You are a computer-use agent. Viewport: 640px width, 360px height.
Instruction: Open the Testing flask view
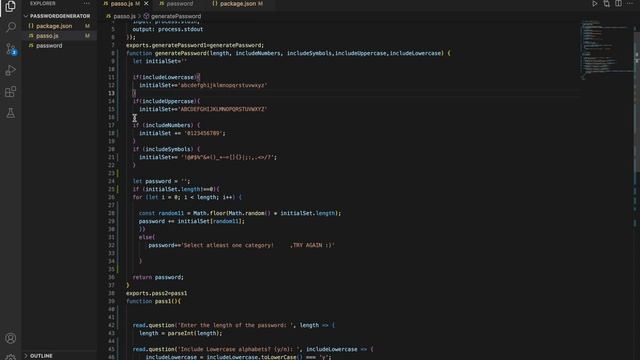click(x=11, y=113)
